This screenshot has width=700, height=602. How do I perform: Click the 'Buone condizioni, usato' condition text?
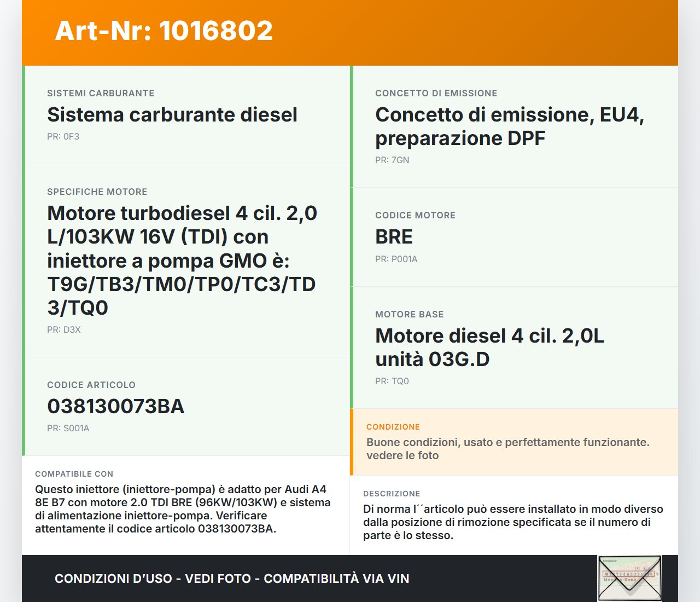pyautogui.click(x=507, y=449)
